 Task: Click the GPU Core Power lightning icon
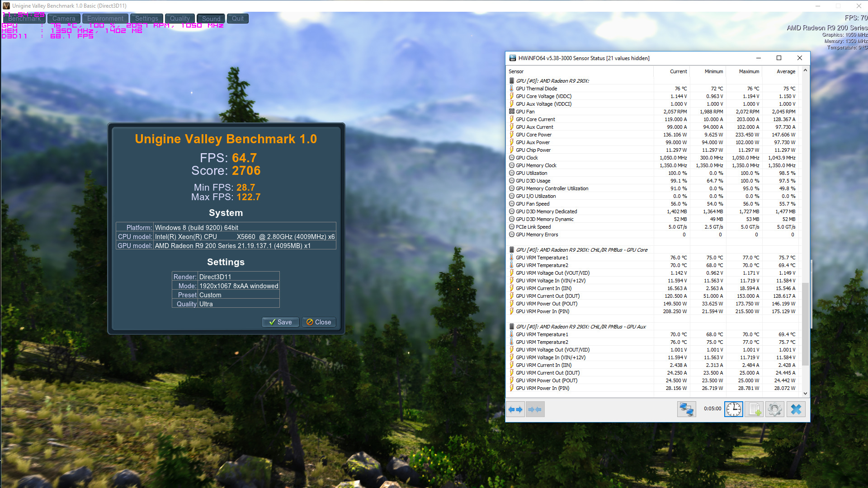512,135
